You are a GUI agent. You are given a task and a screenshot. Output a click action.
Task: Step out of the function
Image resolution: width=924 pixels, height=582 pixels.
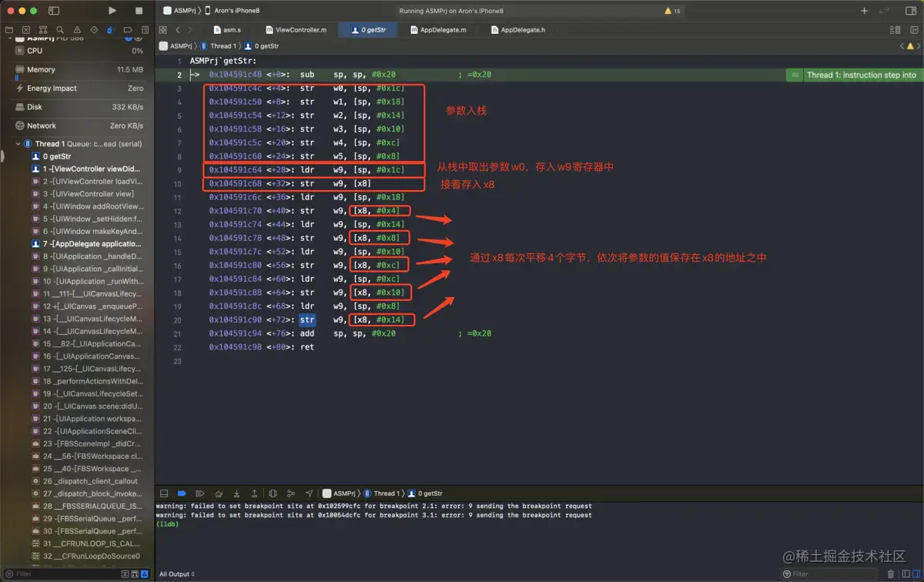254,493
